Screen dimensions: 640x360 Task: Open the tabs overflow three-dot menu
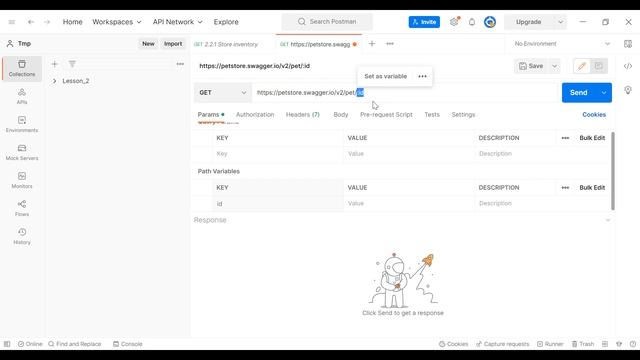click(390, 44)
